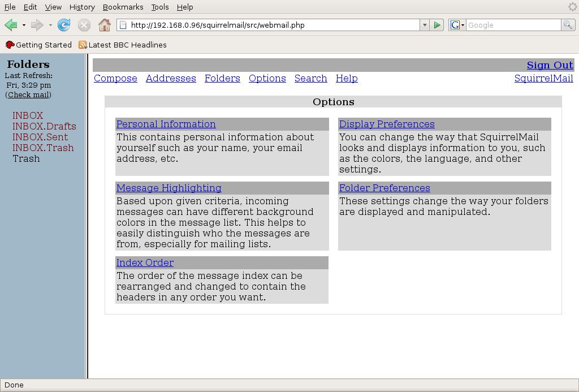Open the Display Preferences link

(x=387, y=124)
